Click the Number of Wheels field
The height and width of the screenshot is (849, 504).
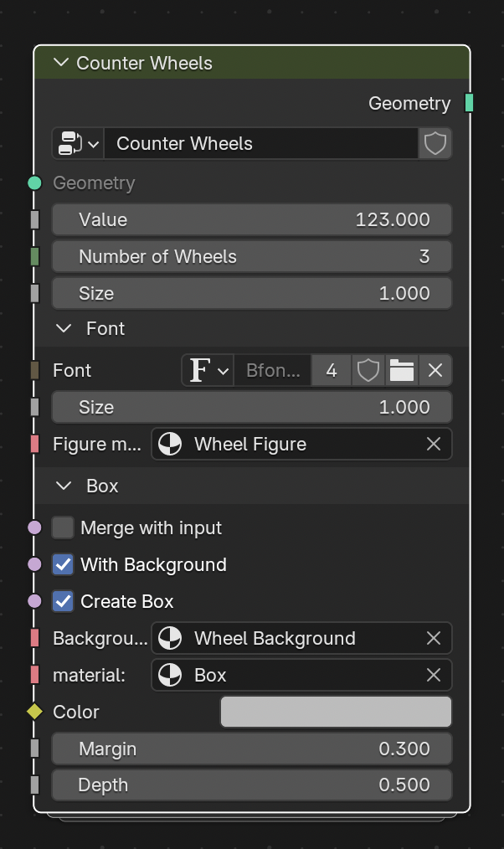point(252,257)
